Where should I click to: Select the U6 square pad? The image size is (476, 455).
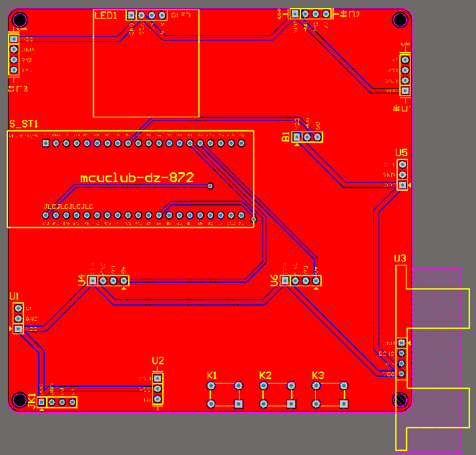tap(285, 281)
